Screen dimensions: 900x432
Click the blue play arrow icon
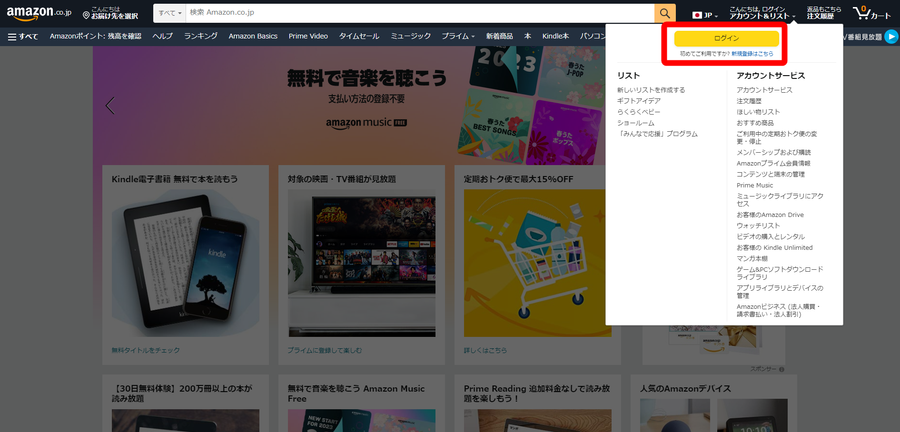(x=891, y=36)
